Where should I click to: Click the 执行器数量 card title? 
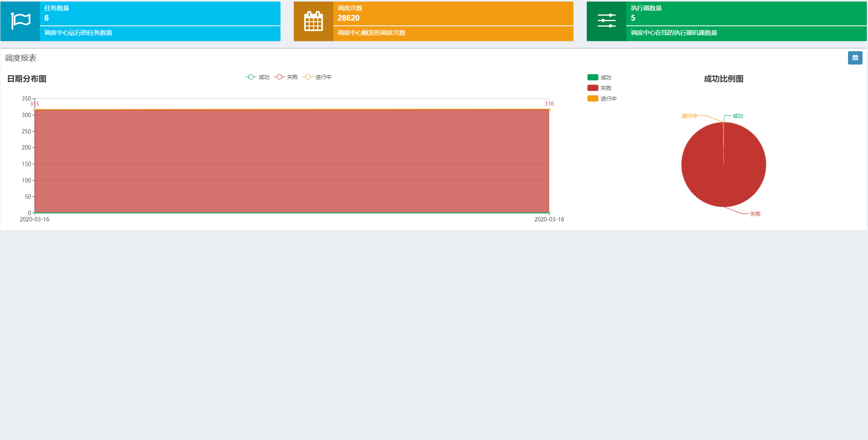[646, 8]
